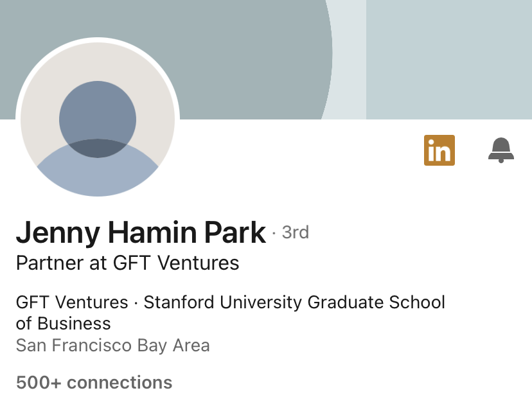This screenshot has height=395, width=532.
Task: View the 500+ connections list
Action: [94, 383]
